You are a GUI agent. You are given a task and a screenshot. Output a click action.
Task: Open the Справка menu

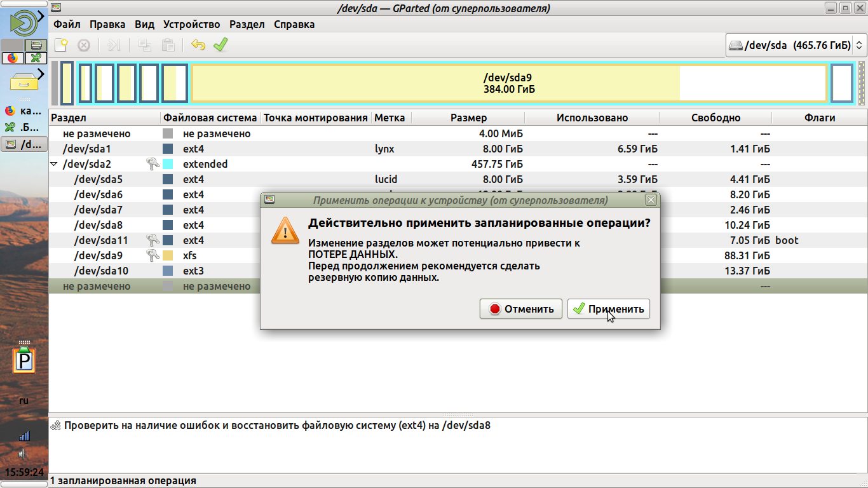pos(294,25)
